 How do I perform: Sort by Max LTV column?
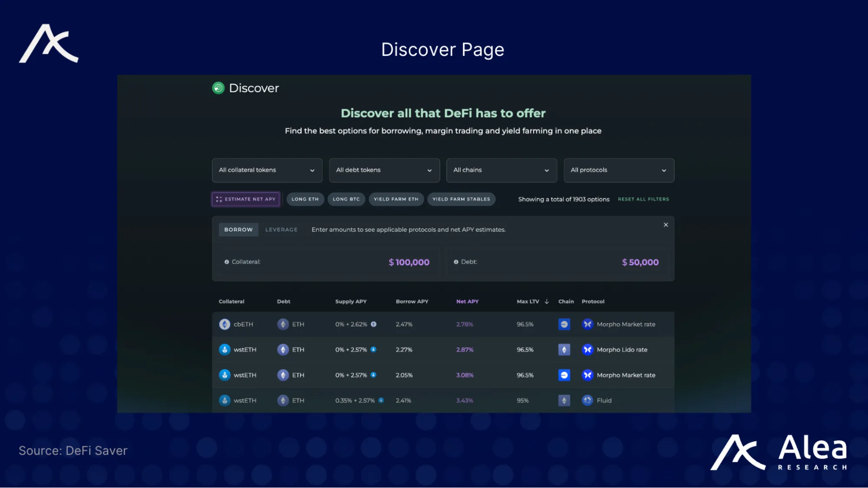531,301
